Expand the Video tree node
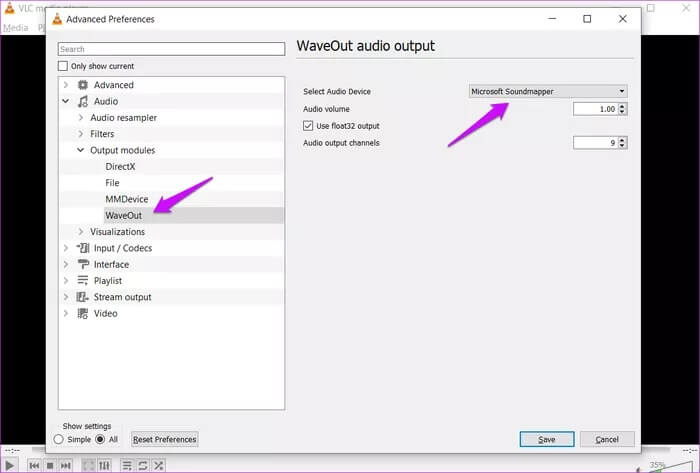This screenshot has width=700, height=473. [x=66, y=313]
